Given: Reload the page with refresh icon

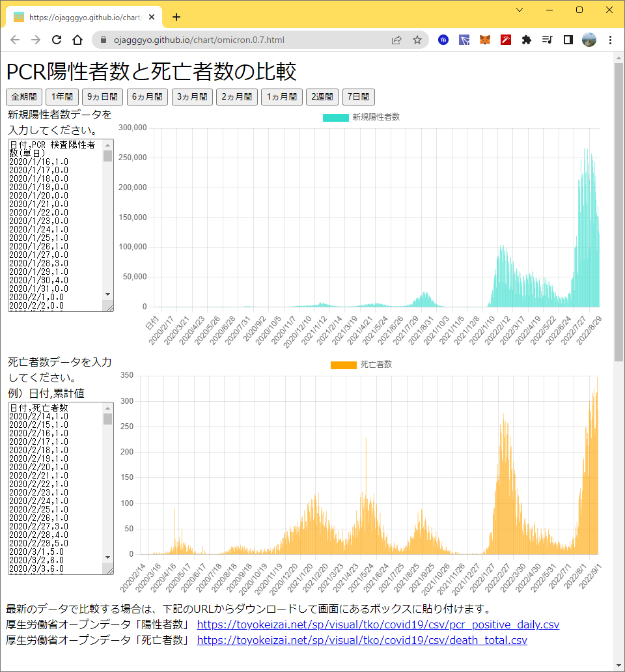Looking at the screenshot, I should pyautogui.click(x=57, y=40).
